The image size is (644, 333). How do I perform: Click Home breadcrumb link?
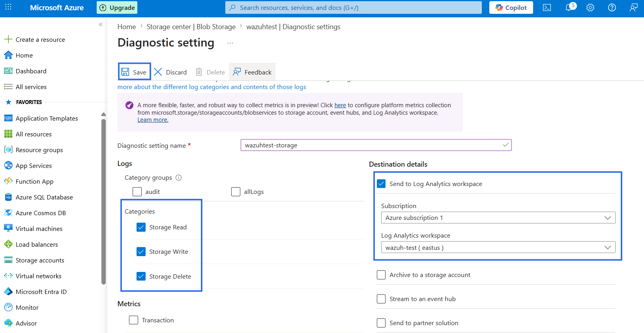point(127,27)
